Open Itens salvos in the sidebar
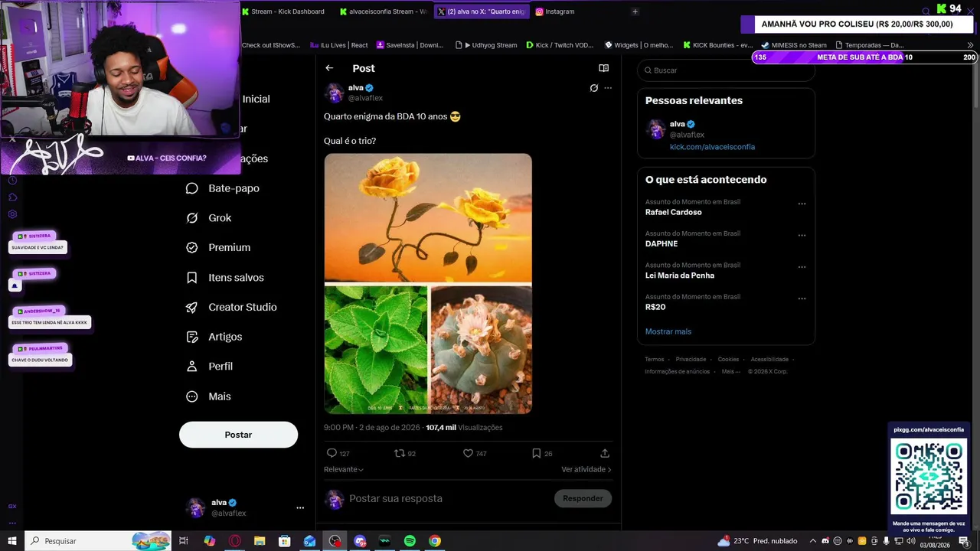Viewport: 980px width, 551px height. click(225, 278)
